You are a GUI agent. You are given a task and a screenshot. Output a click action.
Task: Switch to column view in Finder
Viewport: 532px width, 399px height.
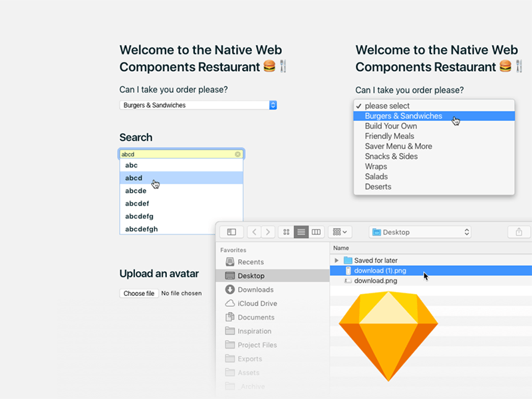(316, 231)
